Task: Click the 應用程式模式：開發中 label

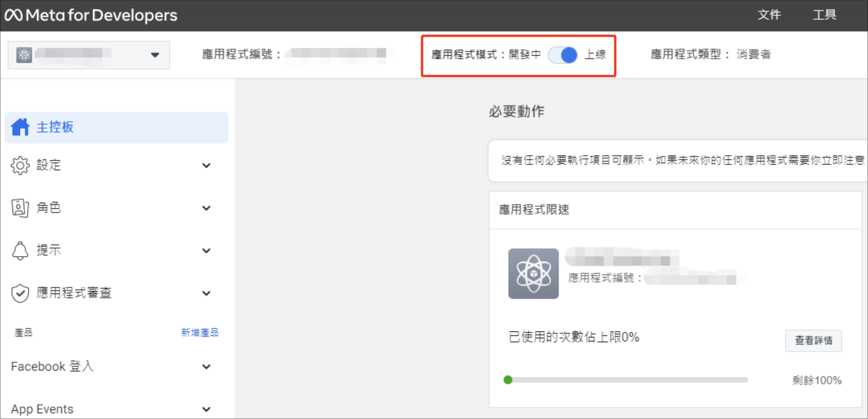Action: (x=486, y=55)
